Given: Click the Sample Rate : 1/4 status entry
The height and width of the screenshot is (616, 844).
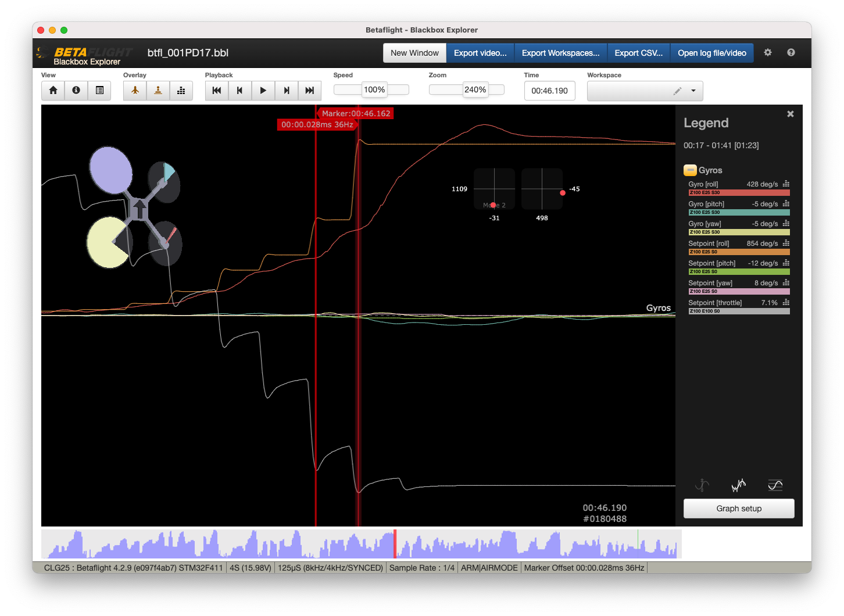Looking at the screenshot, I should tap(422, 568).
